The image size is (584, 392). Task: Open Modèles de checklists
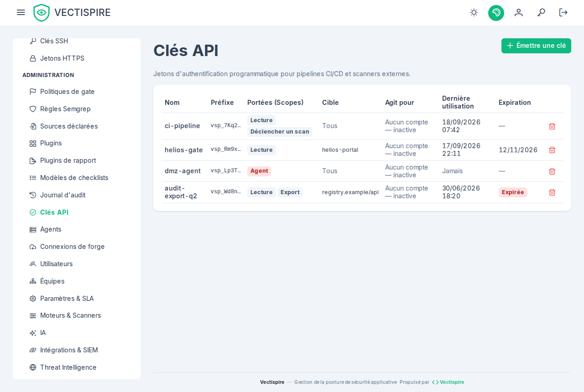77,178
